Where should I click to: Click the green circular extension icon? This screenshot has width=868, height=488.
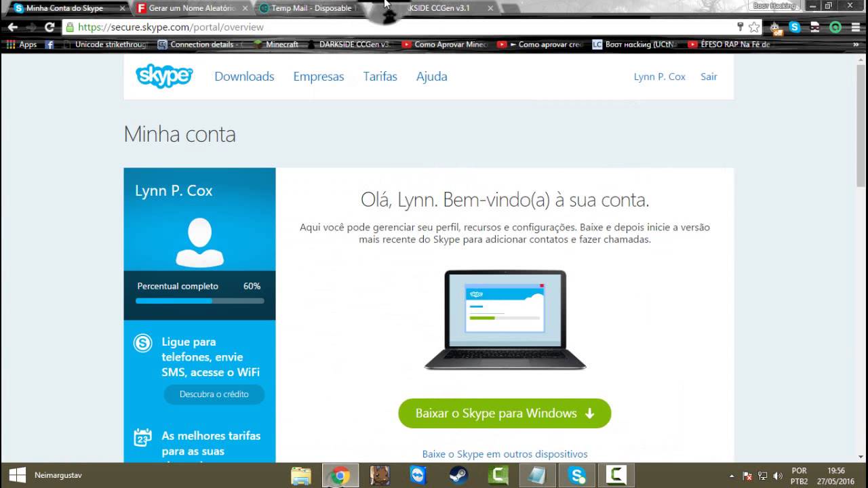point(835,28)
